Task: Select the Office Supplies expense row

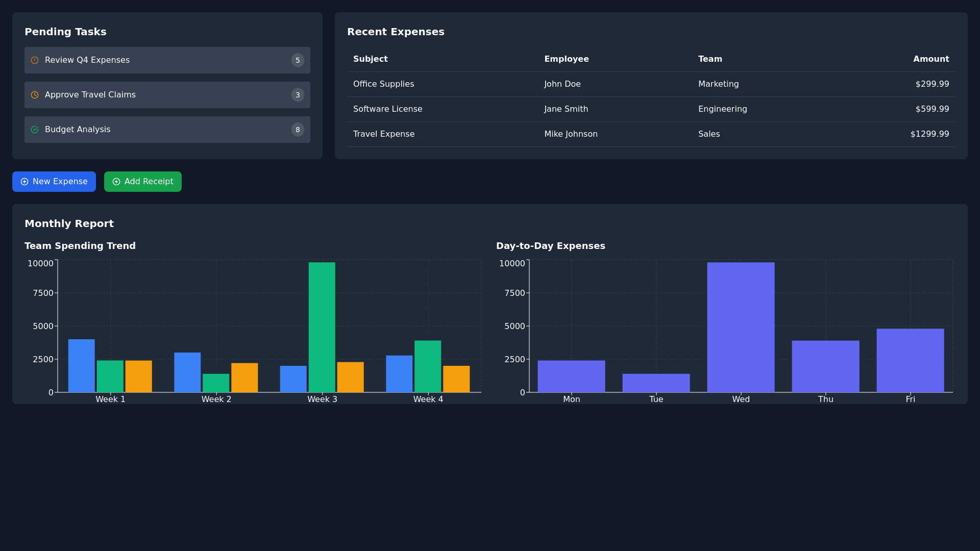Action: [x=383, y=84]
